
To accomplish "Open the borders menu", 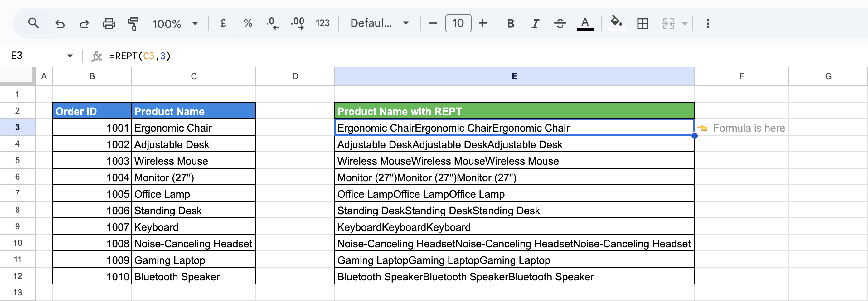I will [x=643, y=24].
